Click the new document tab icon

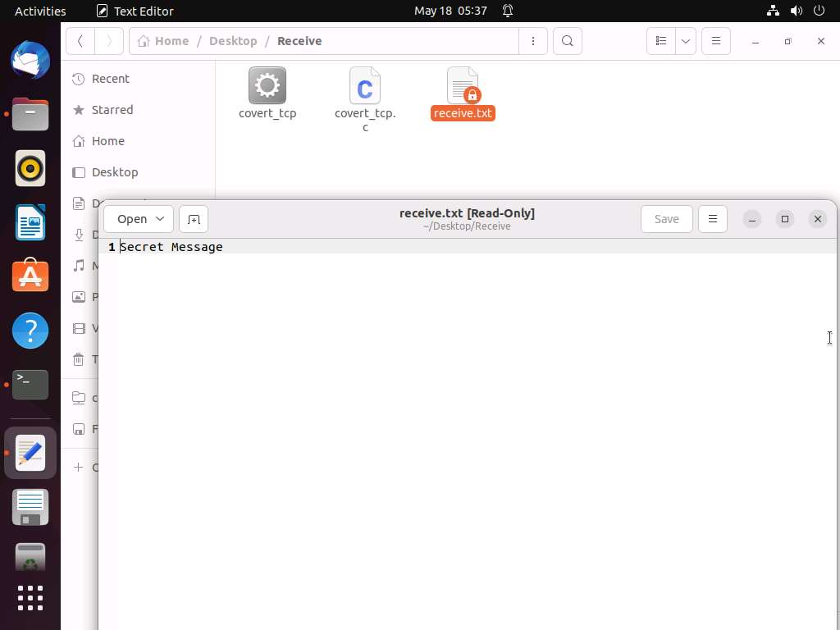(194, 219)
